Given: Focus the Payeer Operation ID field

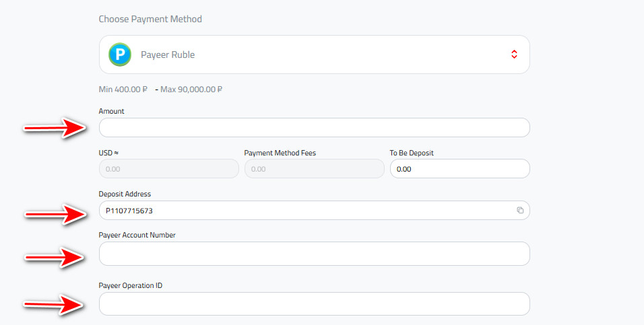Looking at the screenshot, I should tap(314, 304).
